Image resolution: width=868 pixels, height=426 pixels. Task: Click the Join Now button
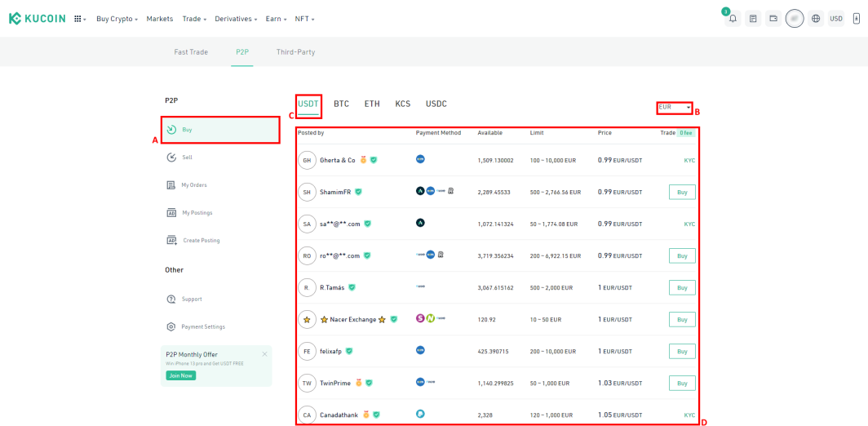(x=180, y=375)
